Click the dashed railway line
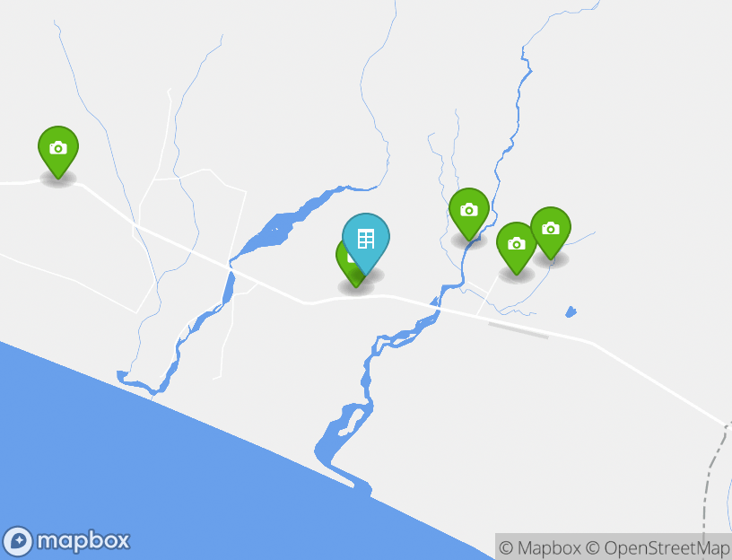The height and width of the screenshot is (560, 732). (714, 472)
